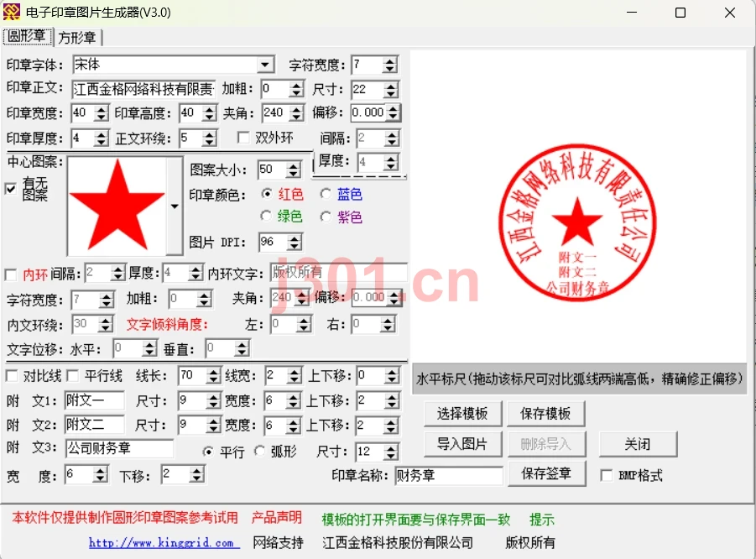This screenshot has width=756, height=559.
Task: Click the round seal preview image
Action: 577,222
